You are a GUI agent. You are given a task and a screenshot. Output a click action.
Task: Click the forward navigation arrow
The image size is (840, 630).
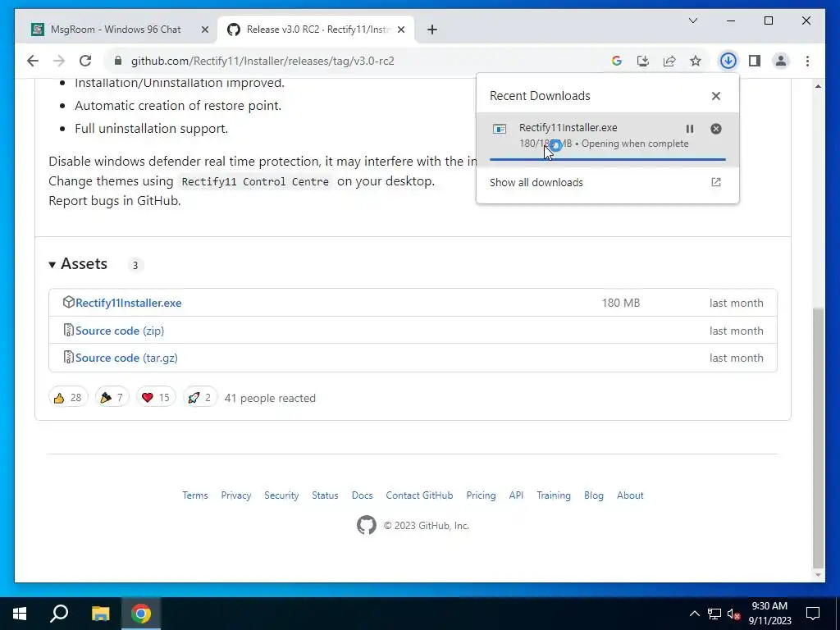[59, 61]
